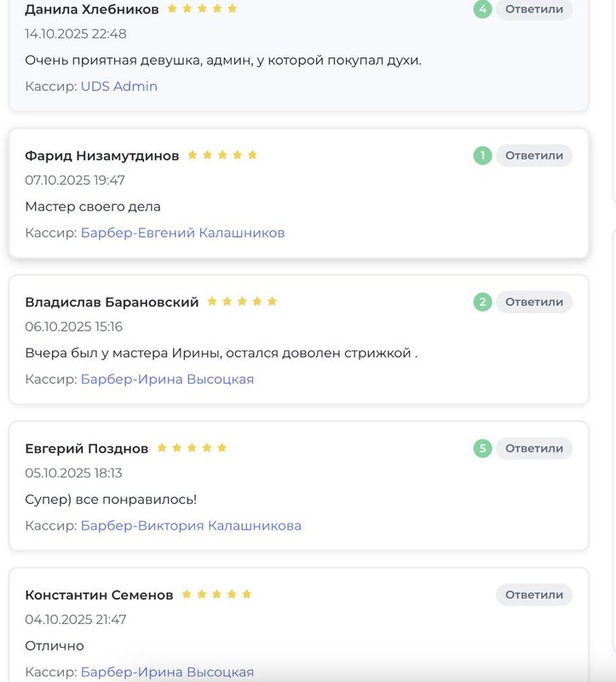Click the star rating next to Владислав Барановский
This screenshot has height=682, width=616.
[242, 302]
